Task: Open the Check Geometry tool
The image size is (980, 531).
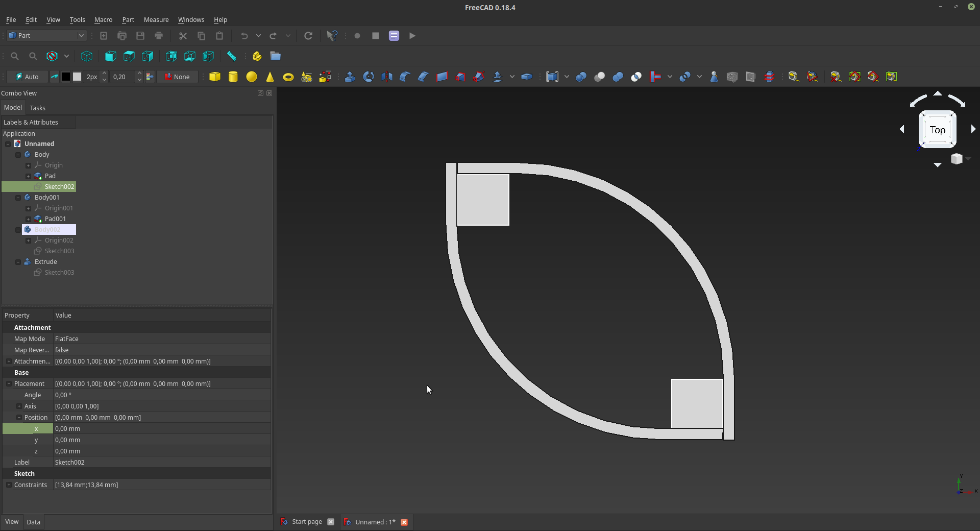Action: click(x=714, y=77)
